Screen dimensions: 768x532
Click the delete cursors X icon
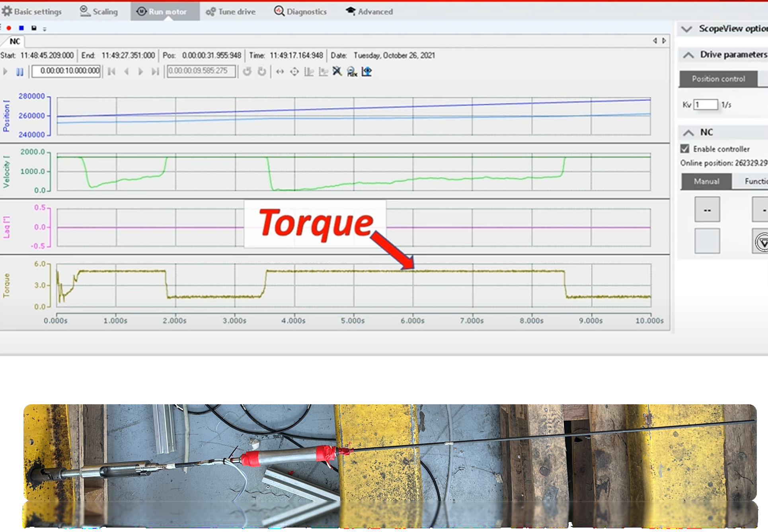tap(337, 71)
